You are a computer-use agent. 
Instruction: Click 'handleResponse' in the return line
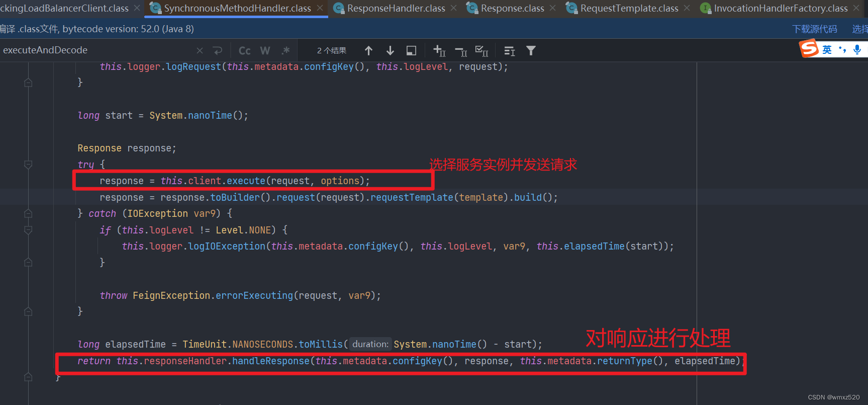(x=271, y=361)
